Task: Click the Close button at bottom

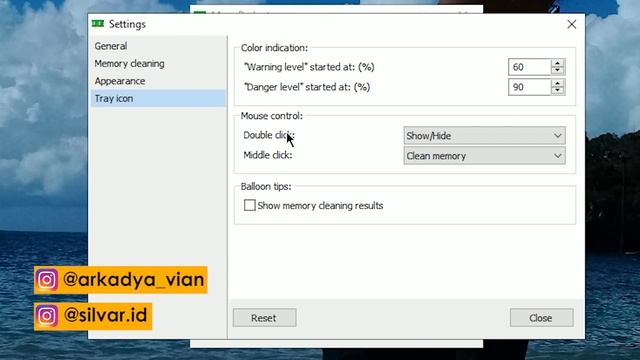Action: pos(541,318)
